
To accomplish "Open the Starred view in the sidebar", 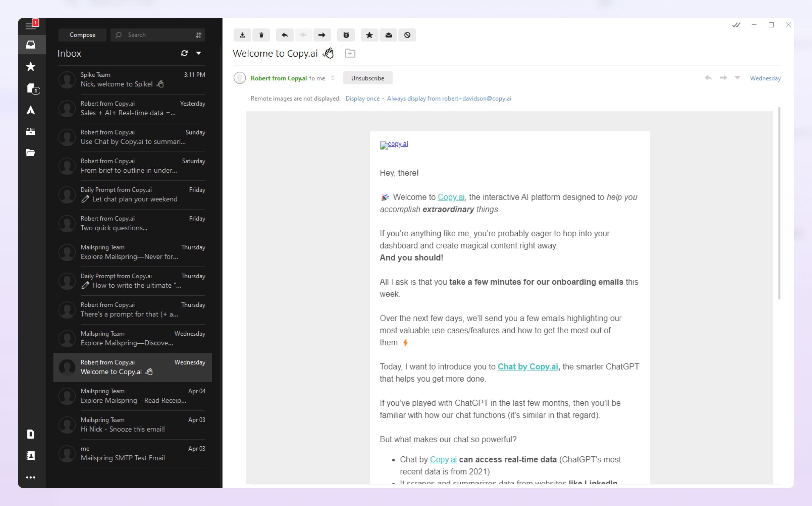I will 31,67.
